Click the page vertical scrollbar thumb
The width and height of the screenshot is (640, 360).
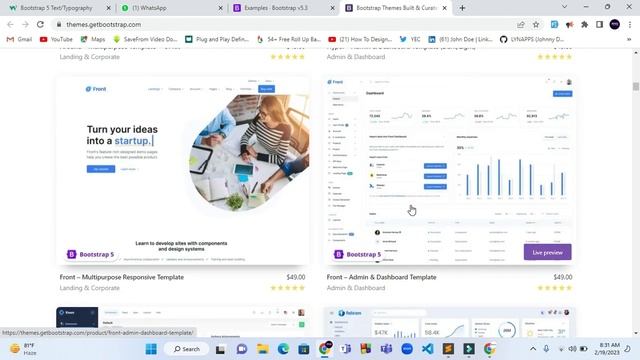[636, 87]
